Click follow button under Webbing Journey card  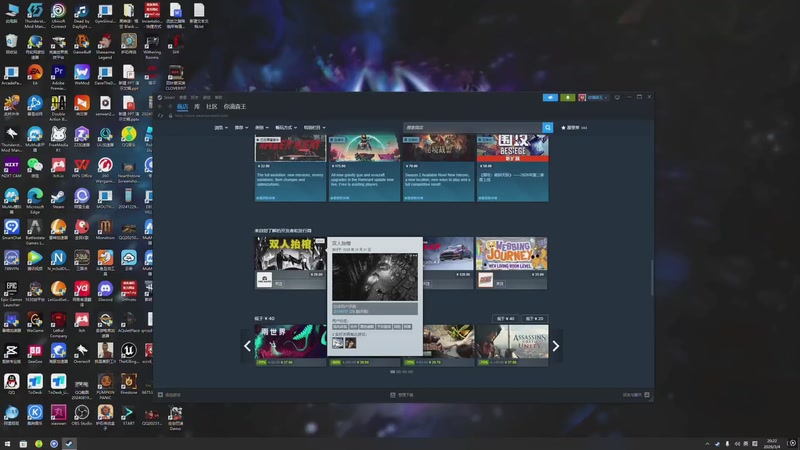(x=500, y=283)
